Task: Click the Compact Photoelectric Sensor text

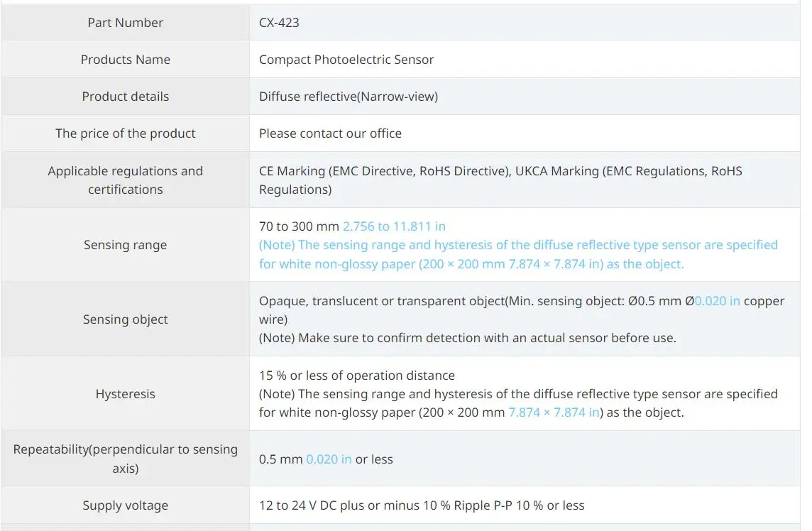Action: click(346, 60)
